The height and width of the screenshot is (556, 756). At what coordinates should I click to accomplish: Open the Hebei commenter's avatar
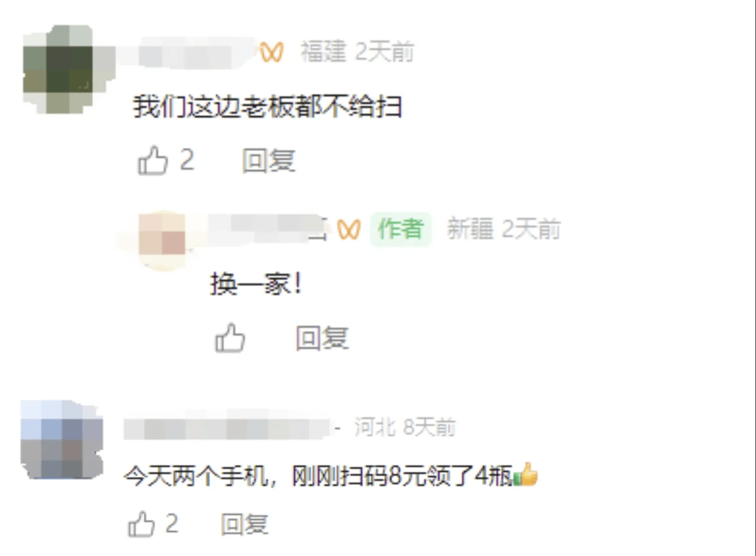pos(61,439)
